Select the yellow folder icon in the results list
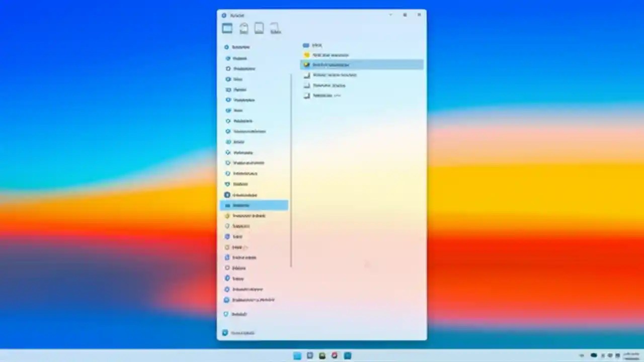 pyautogui.click(x=307, y=55)
